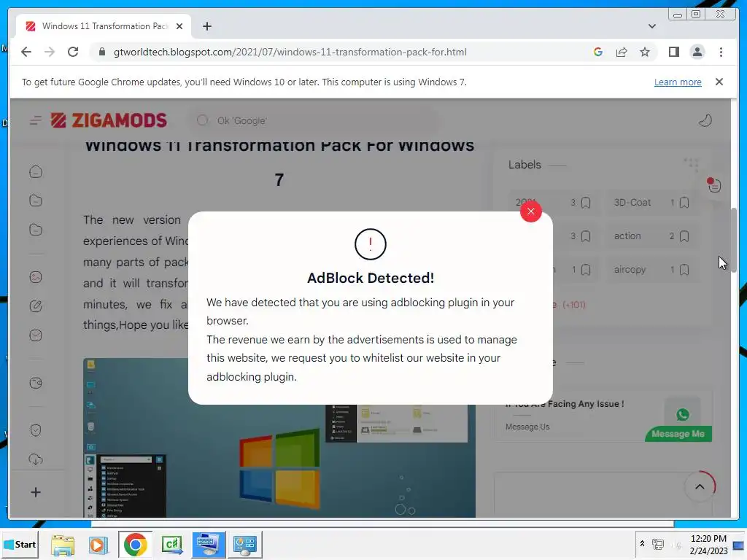Click the ZIGAMODS logo
Image resolution: width=747 pixels, height=560 pixels.
tap(109, 120)
